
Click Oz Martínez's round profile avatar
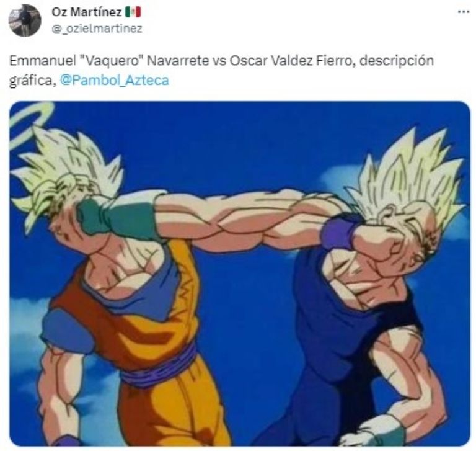pos(25,20)
